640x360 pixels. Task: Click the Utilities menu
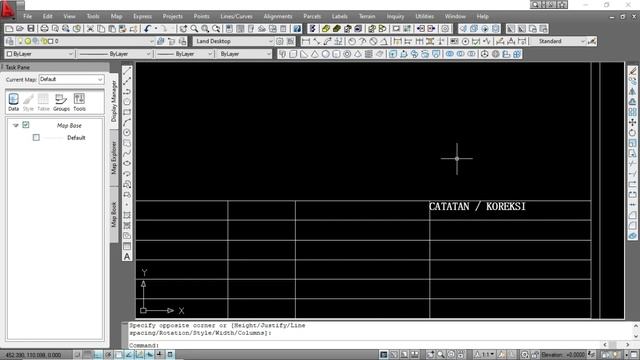click(x=424, y=16)
